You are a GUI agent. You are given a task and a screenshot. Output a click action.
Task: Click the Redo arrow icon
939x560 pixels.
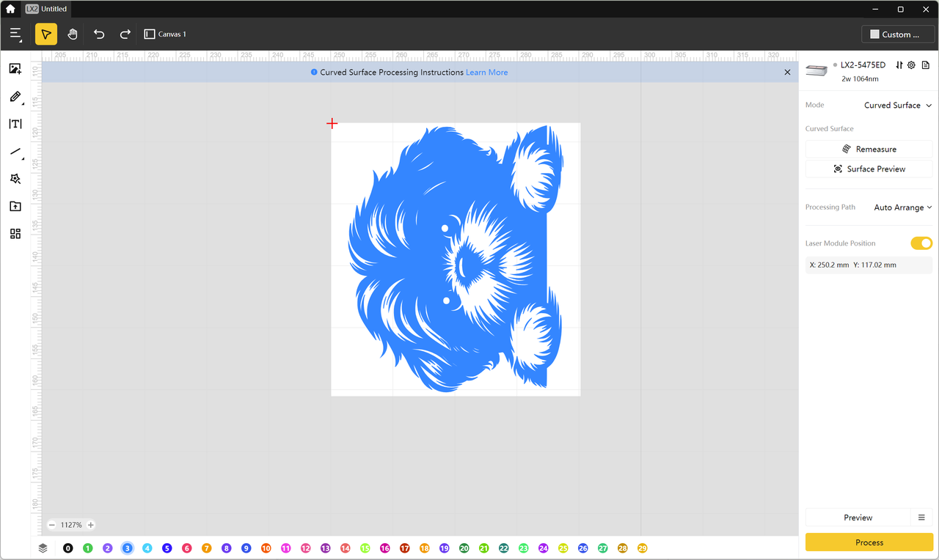(x=125, y=34)
